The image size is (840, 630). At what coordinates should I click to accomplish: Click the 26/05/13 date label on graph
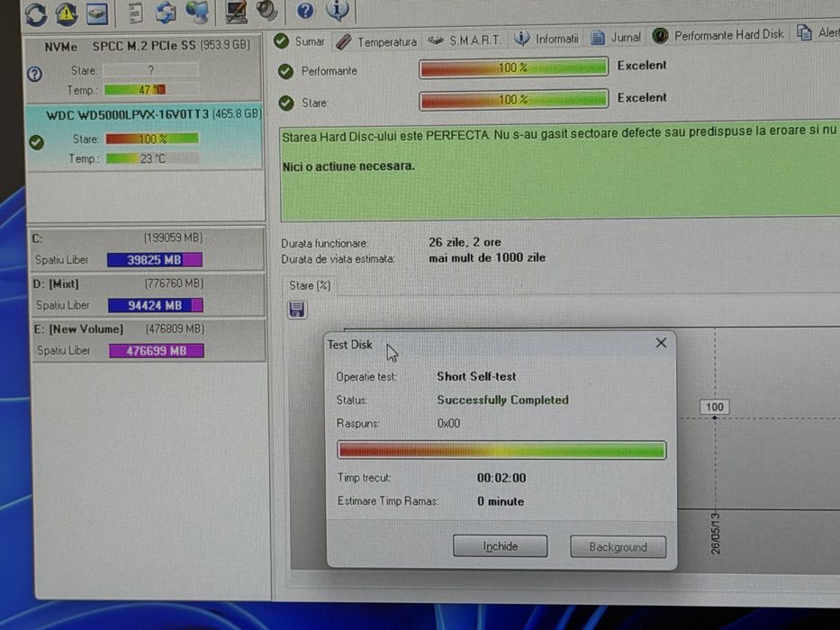pyautogui.click(x=715, y=533)
